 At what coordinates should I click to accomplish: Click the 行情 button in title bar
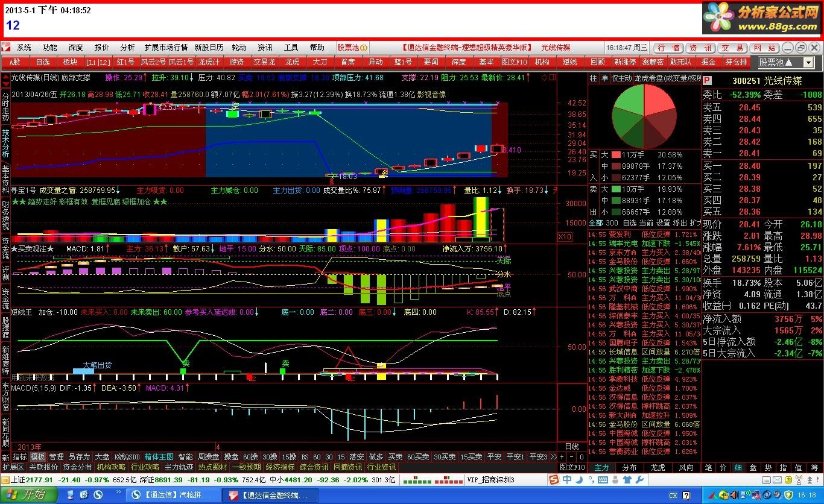(668, 48)
